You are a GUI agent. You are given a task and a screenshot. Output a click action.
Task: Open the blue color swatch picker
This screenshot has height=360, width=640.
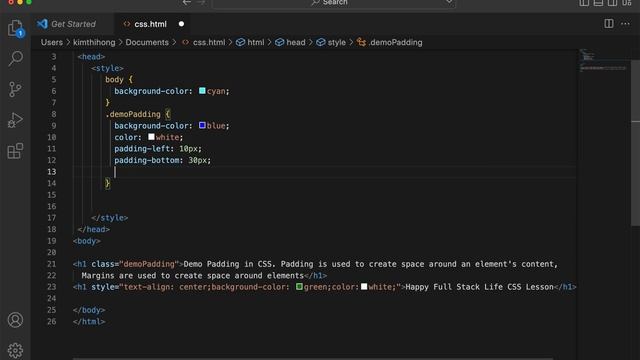pos(202,125)
